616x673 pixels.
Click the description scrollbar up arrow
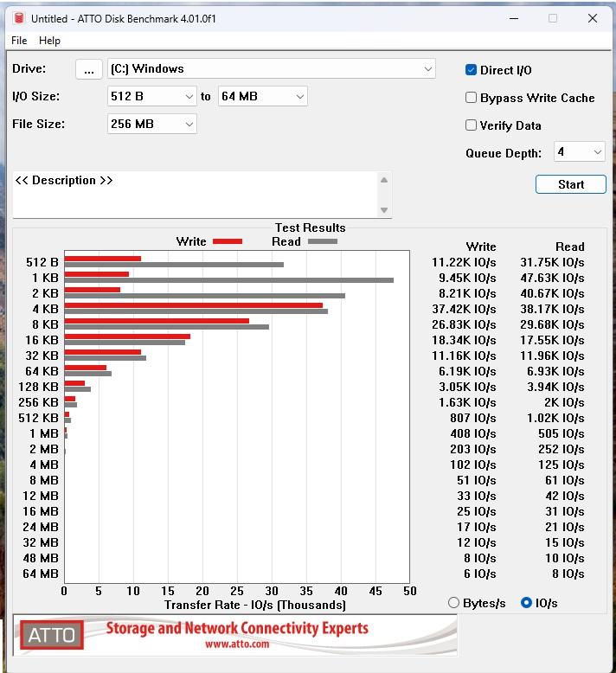pyautogui.click(x=384, y=180)
